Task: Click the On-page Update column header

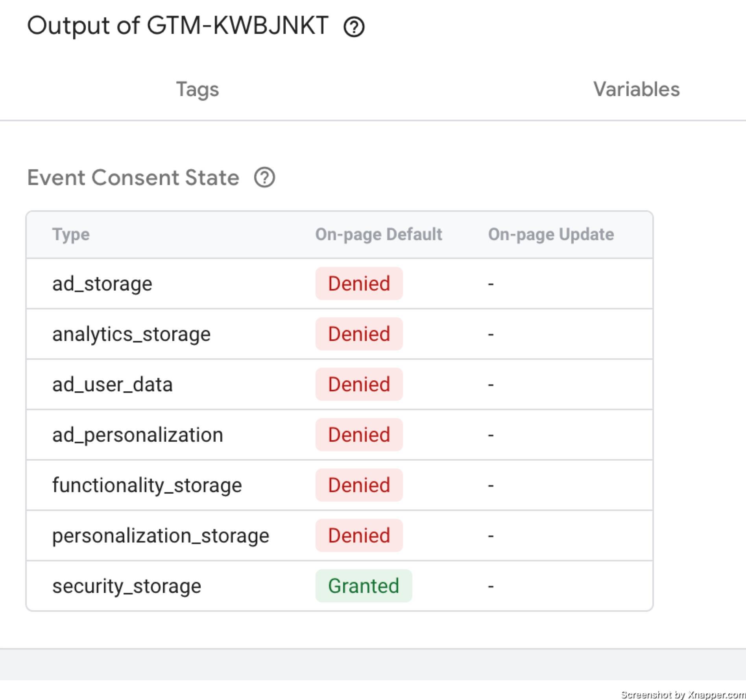Action: tap(551, 235)
